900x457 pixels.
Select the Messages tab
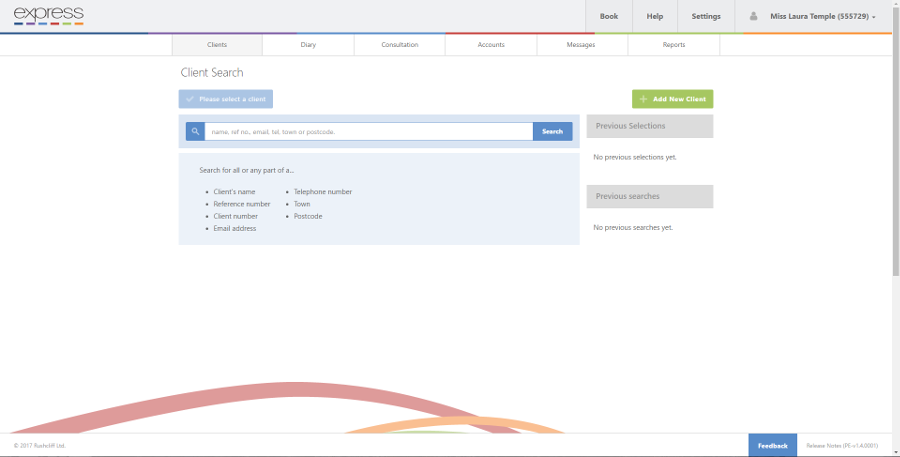[581, 45]
